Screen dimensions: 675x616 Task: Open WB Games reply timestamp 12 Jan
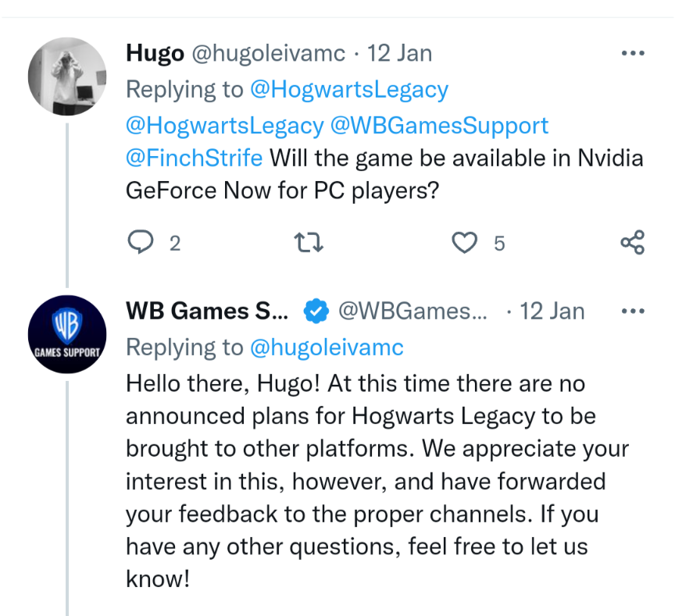(x=552, y=311)
